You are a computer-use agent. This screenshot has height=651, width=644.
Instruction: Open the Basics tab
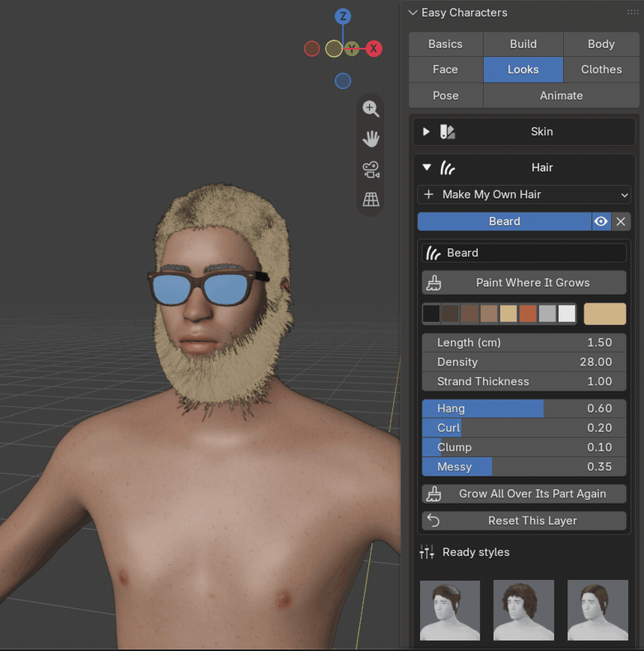[x=445, y=44]
